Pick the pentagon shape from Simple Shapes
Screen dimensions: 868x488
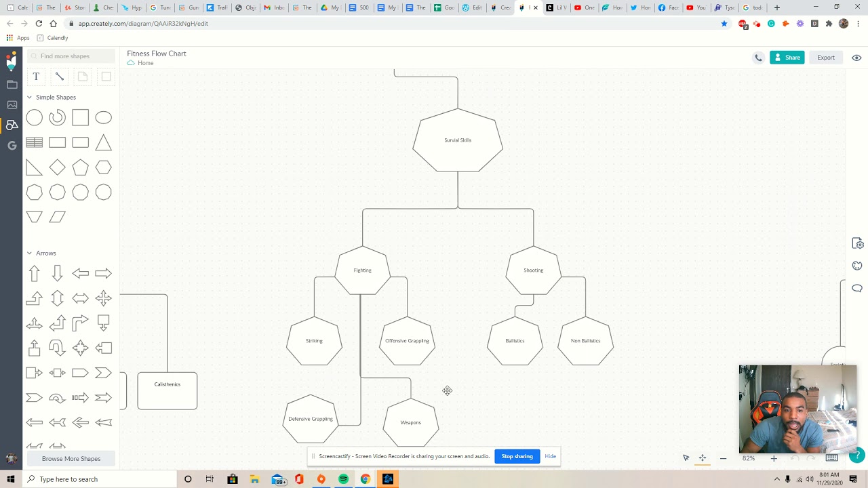(x=80, y=167)
